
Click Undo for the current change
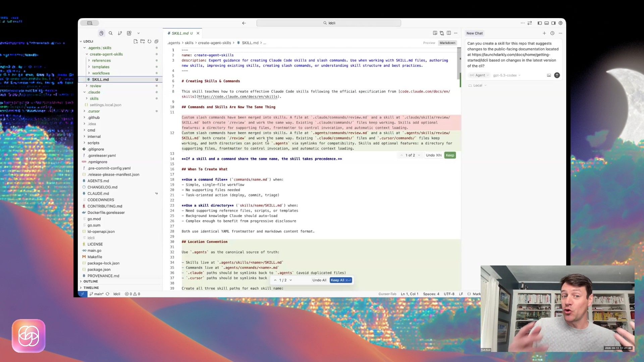click(433, 155)
